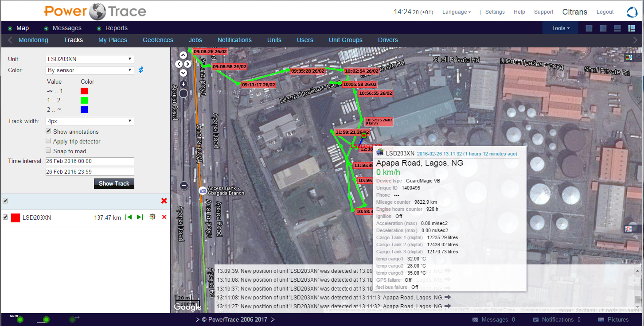The height and width of the screenshot is (326, 644).
Task: Pan the map up with the arrow
Action: (x=183, y=55)
